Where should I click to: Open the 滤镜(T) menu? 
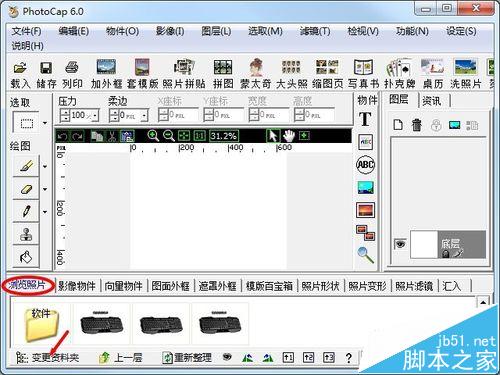315,31
